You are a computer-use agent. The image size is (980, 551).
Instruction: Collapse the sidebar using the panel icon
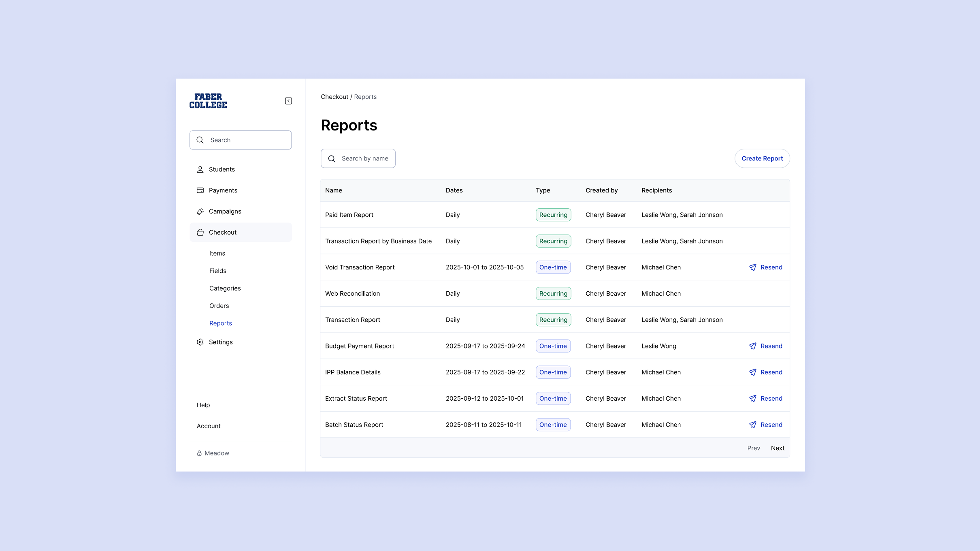288,101
